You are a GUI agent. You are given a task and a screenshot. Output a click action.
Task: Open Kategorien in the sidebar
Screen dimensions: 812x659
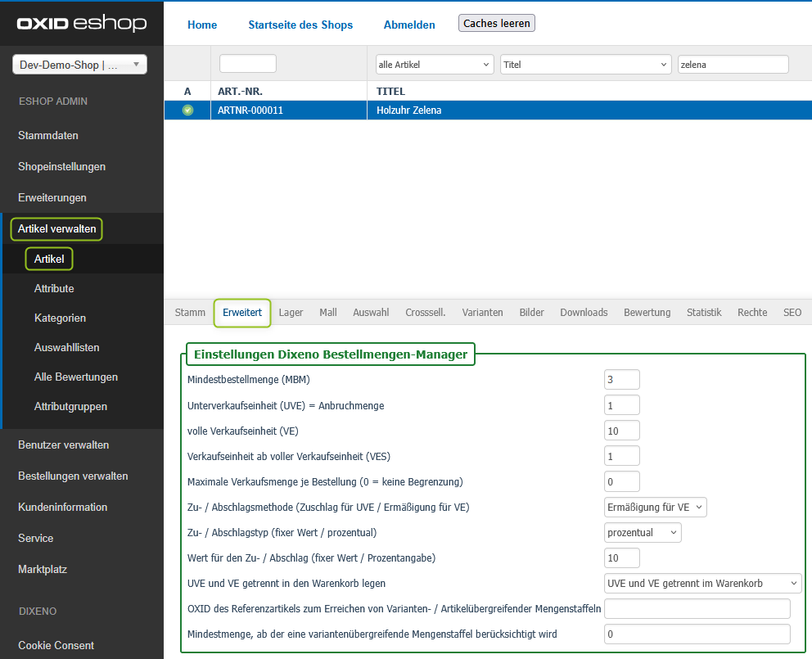[x=60, y=318]
